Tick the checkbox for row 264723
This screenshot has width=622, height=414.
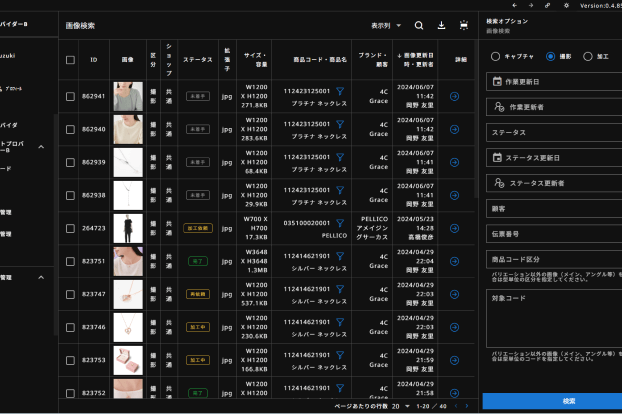click(x=70, y=228)
